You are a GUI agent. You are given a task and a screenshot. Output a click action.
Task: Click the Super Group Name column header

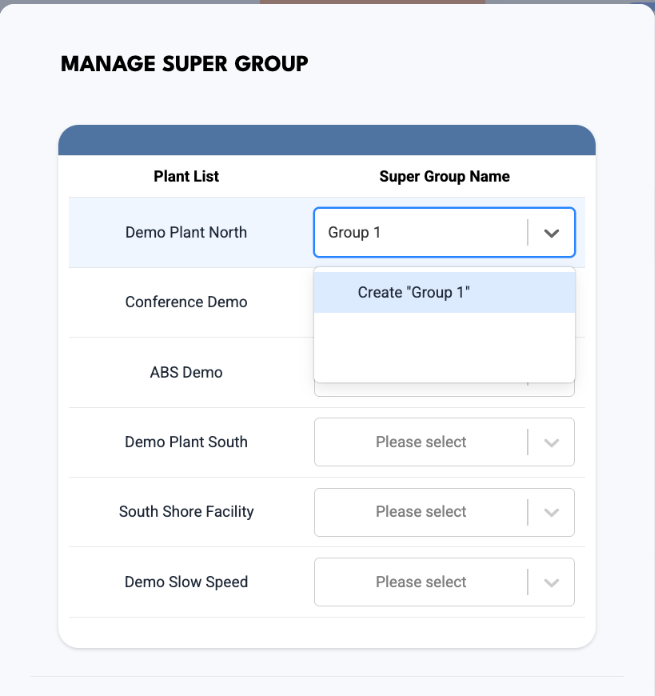[444, 176]
